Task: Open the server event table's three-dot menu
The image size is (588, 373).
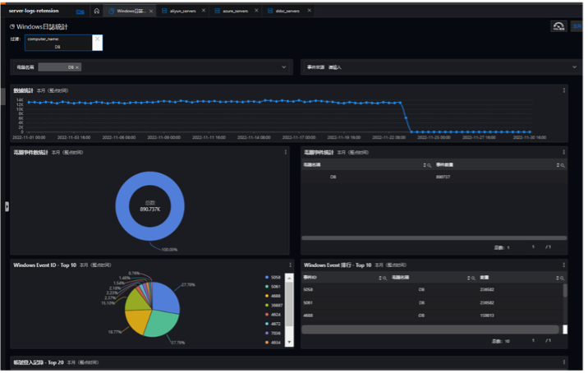Action: point(564,152)
